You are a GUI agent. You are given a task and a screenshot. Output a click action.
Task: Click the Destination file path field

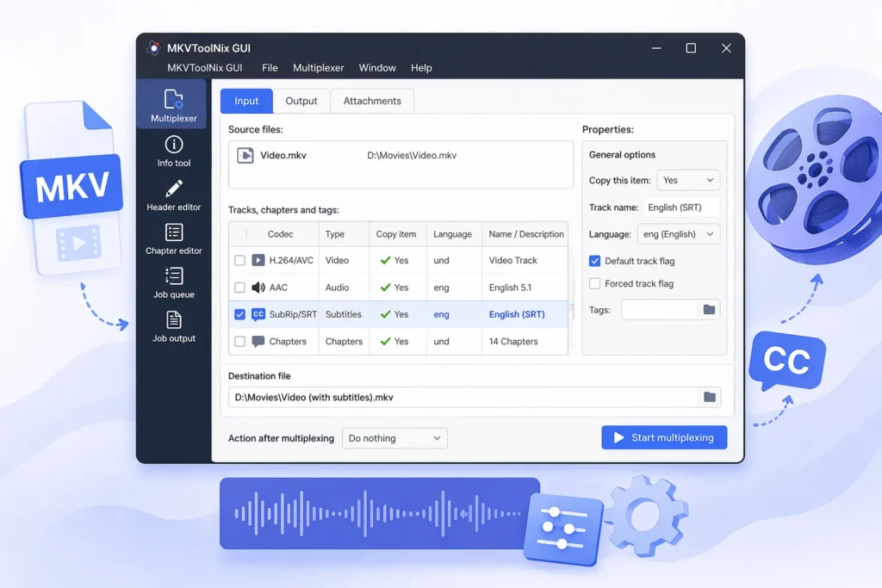click(463, 397)
